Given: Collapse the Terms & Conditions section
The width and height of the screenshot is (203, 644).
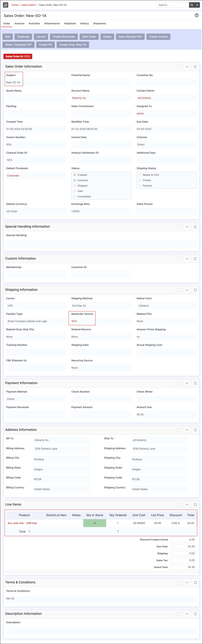Looking at the screenshot, I should (187, 582).
